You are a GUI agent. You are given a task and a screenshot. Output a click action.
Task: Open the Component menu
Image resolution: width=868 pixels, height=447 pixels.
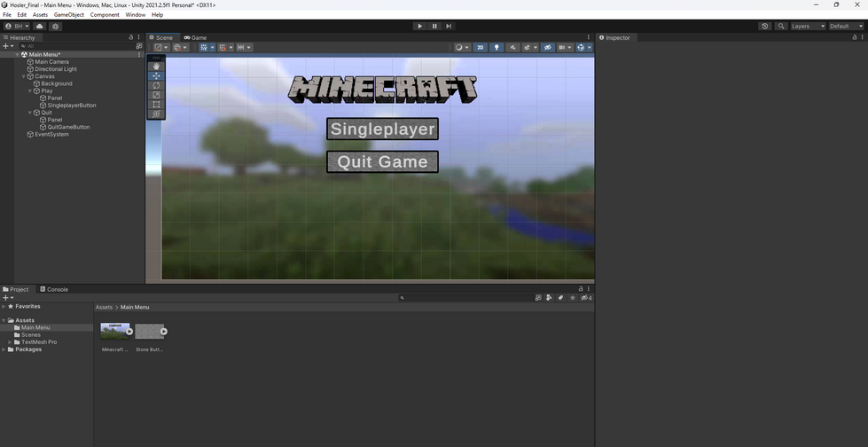coord(105,15)
